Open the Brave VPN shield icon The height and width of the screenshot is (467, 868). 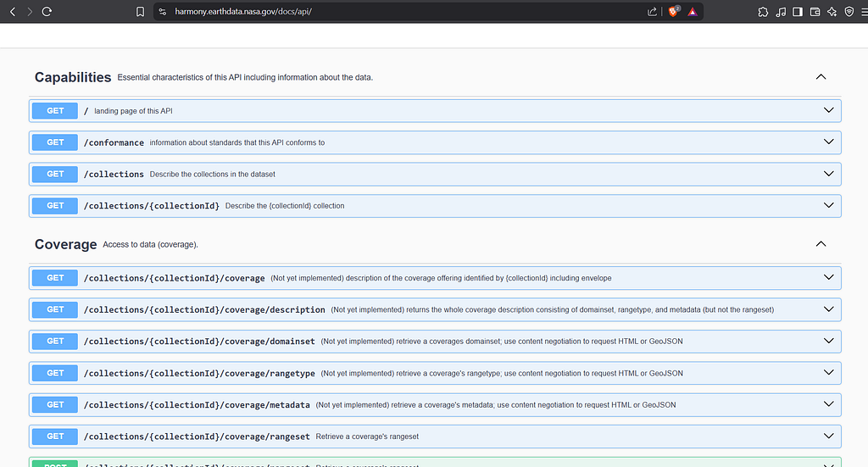(849, 12)
